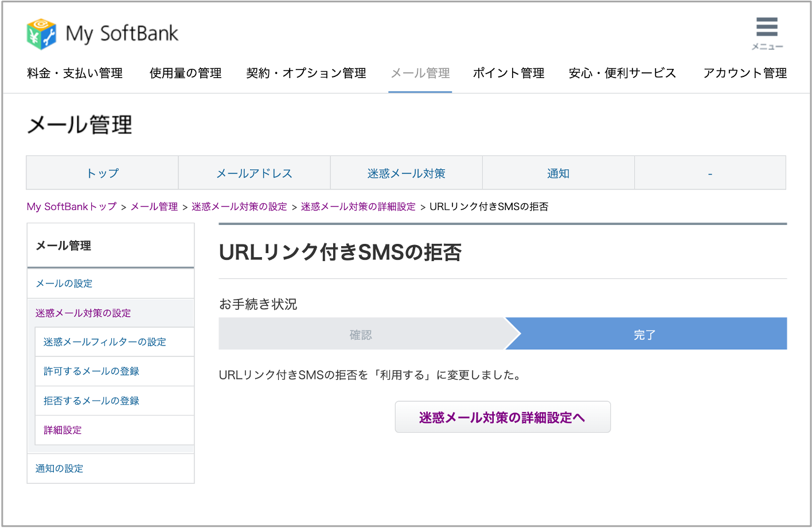Open 料金・支払い管理 in top navigation

click(x=75, y=73)
